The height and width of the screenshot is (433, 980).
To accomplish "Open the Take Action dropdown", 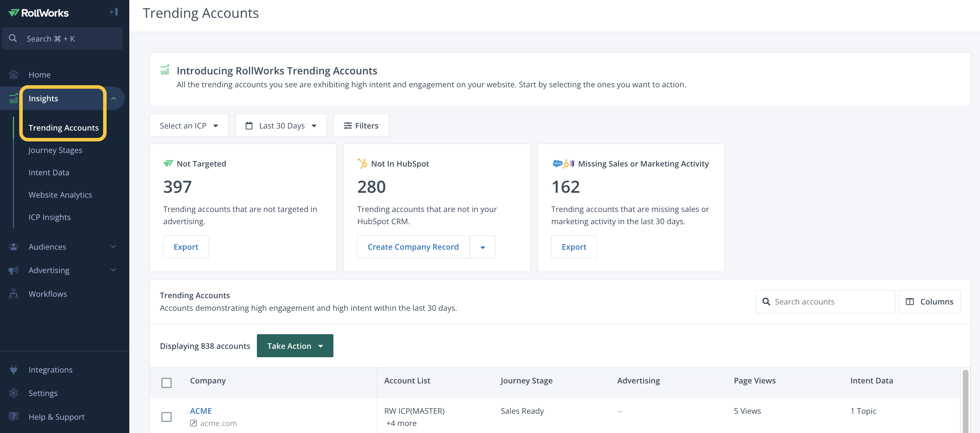I will [x=295, y=346].
